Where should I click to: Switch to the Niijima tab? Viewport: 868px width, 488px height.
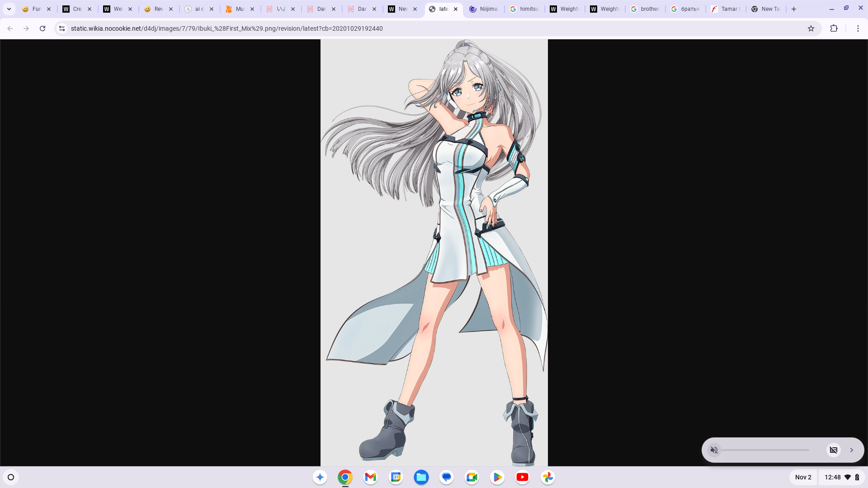[x=484, y=9]
